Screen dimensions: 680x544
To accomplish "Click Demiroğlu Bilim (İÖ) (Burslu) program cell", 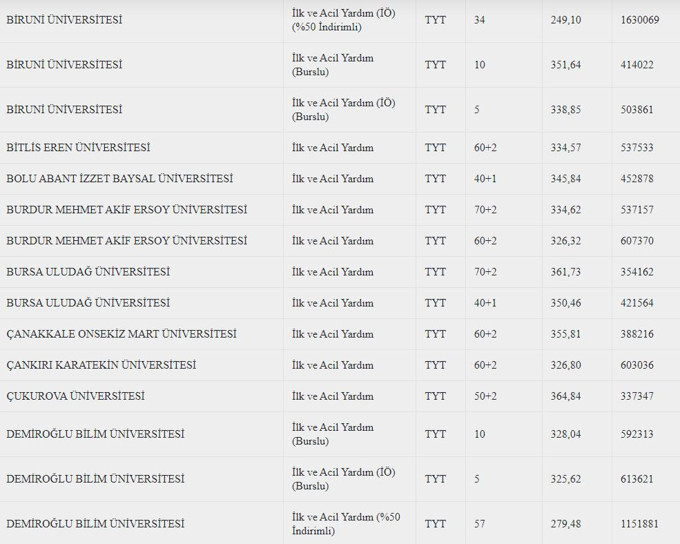I will (343, 479).
